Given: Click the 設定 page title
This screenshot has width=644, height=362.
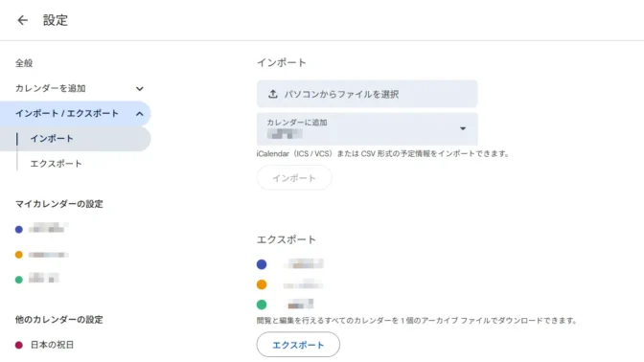Looking at the screenshot, I should (56, 20).
